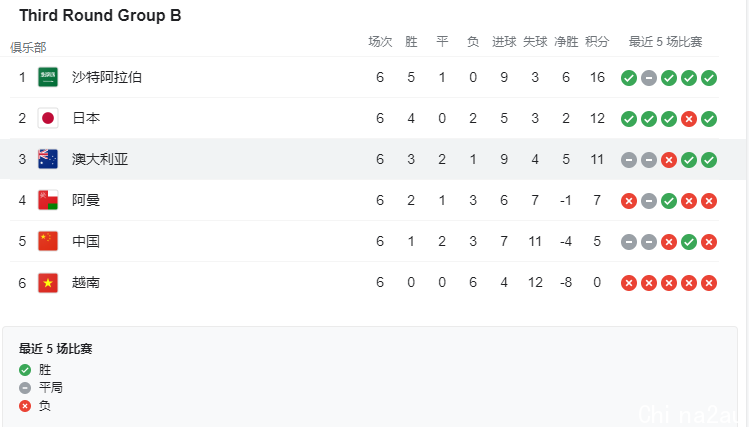The width and height of the screenshot is (749, 427).
Task: Click Japan's red loss result icon
Action: click(x=689, y=119)
